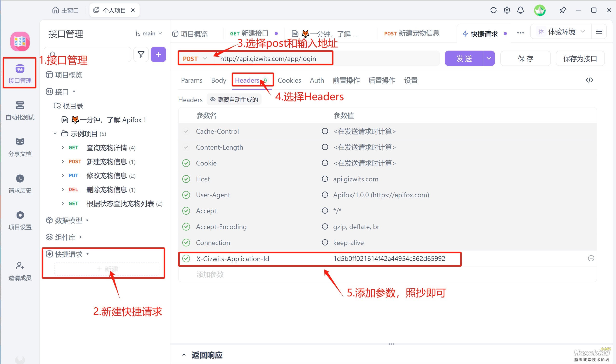Click 新建 under 快捷请求
Image resolution: width=616 pixels, height=364 pixels.
[x=107, y=269]
